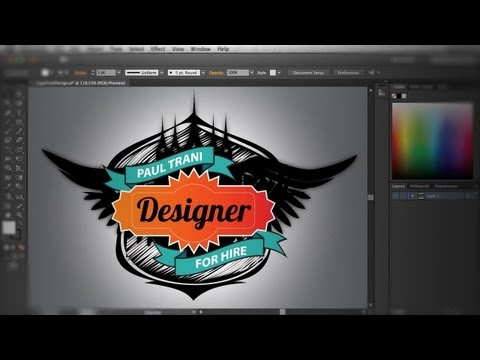Open the Style swatch dropdown arrow
The width and height of the screenshot is (480, 360).
click(x=279, y=73)
